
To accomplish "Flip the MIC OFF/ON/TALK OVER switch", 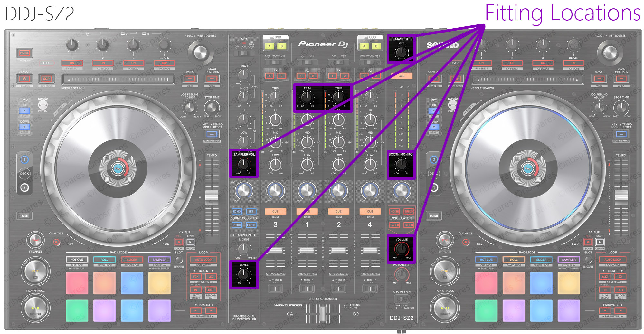I will coord(244,53).
